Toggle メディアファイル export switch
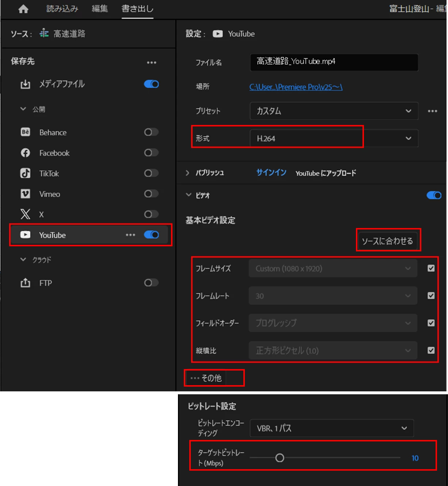Screen dimensions: 448x486 (x=151, y=84)
